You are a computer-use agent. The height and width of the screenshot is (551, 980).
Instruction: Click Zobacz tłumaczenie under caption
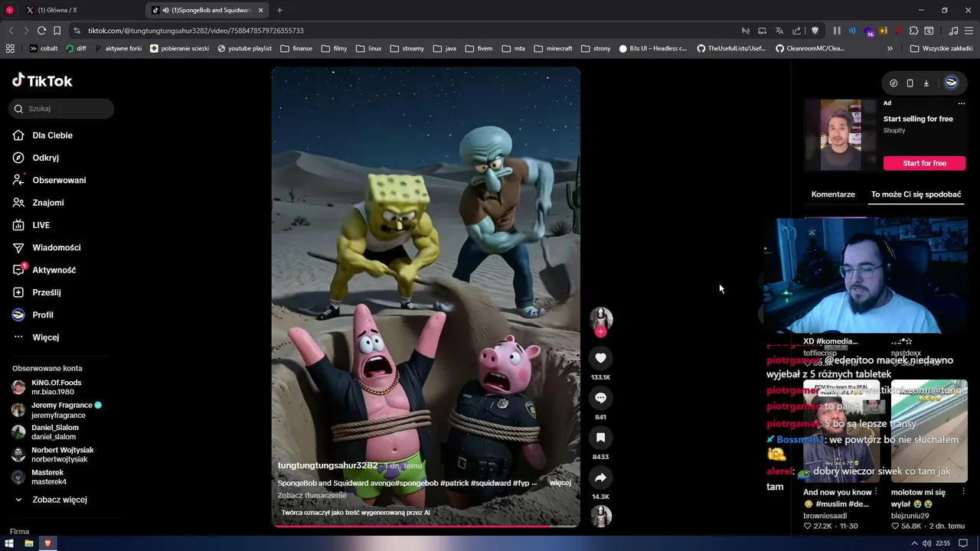[312, 495]
